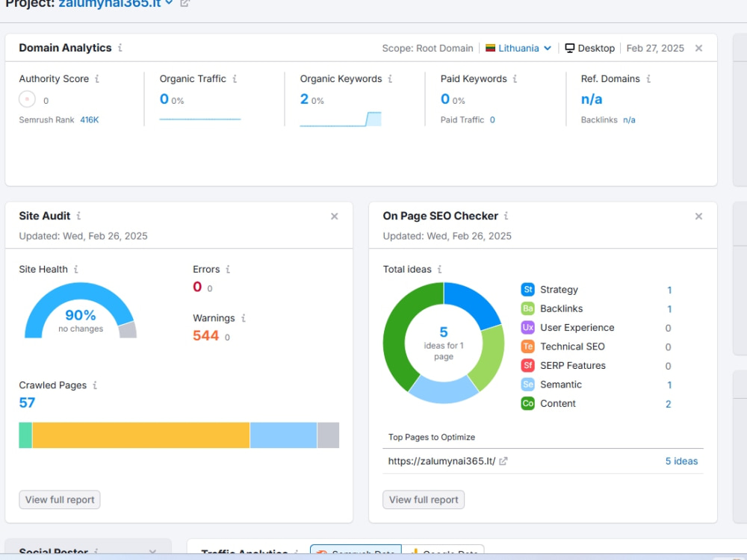Click the User Experience Ux icon
The width and height of the screenshot is (747, 560).
click(x=528, y=328)
